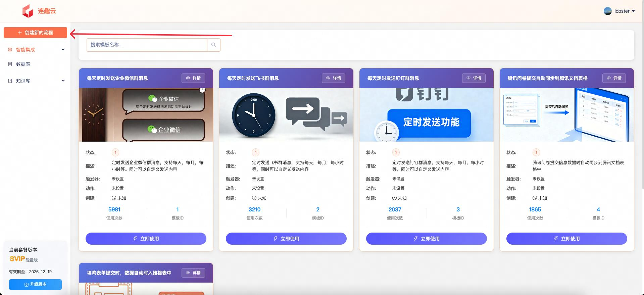The width and height of the screenshot is (644, 295).
Task: Click the 企业微信 template thumbnail image
Action: tap(146, 115)
